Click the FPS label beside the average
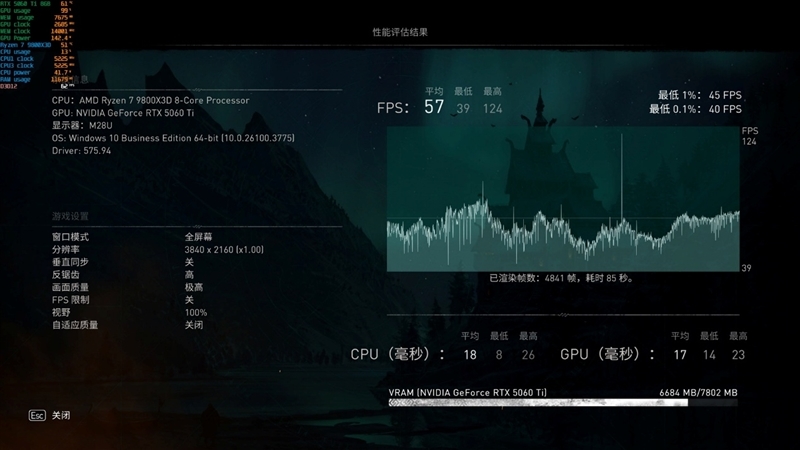Image resolution: width=800 pixels, height=450 pixels. [x=393, y=108]
